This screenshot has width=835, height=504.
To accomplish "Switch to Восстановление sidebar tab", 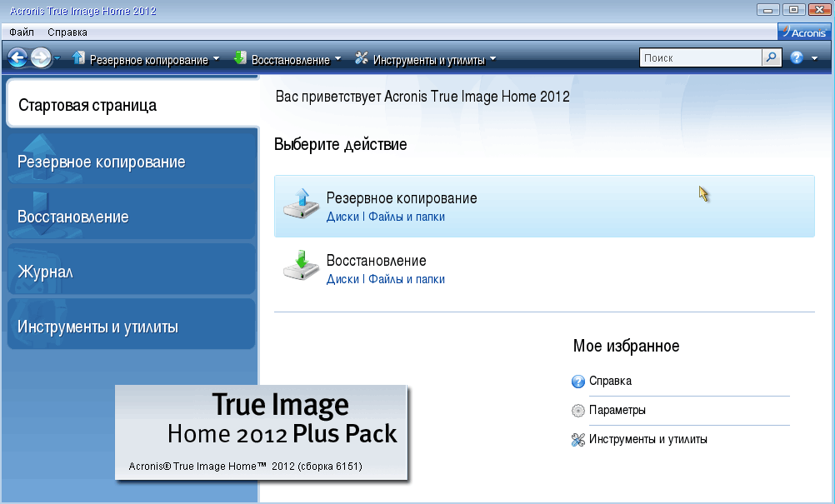I will coord(73,217).
